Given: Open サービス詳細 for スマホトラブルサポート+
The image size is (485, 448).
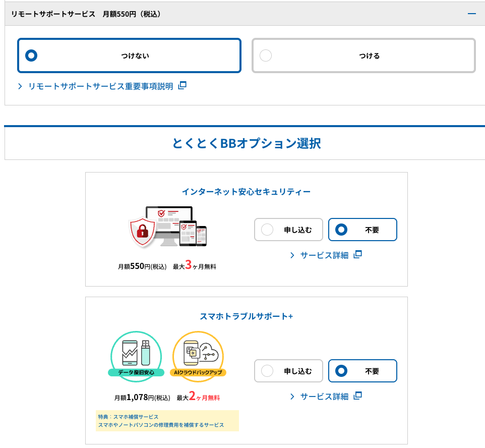Looking at the screenshot, I should pos(324,396).
